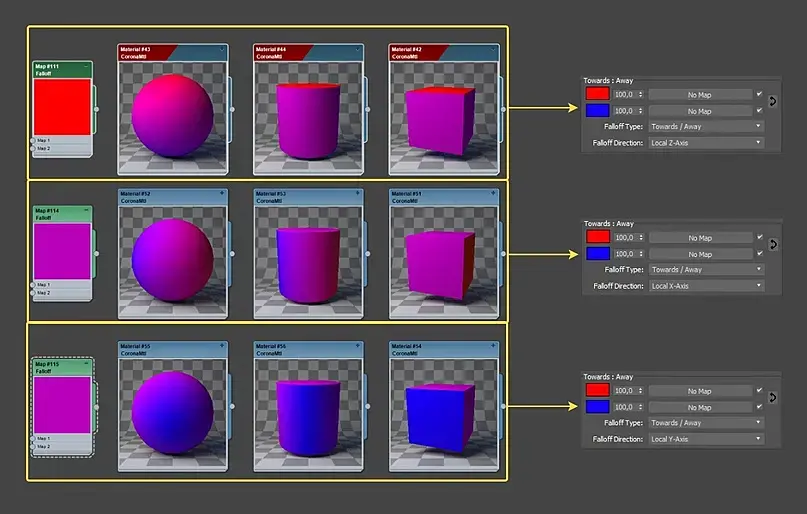Click the Material #43 CoronaMtl node title
Viewport: 807px width, 514px height.
tap(135, 53)
